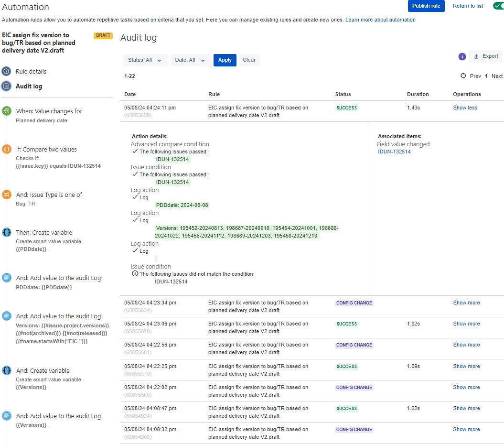The height and width of the screenshot is (444, 504).
Task: Apply the audit log filters
Action: 225,60
